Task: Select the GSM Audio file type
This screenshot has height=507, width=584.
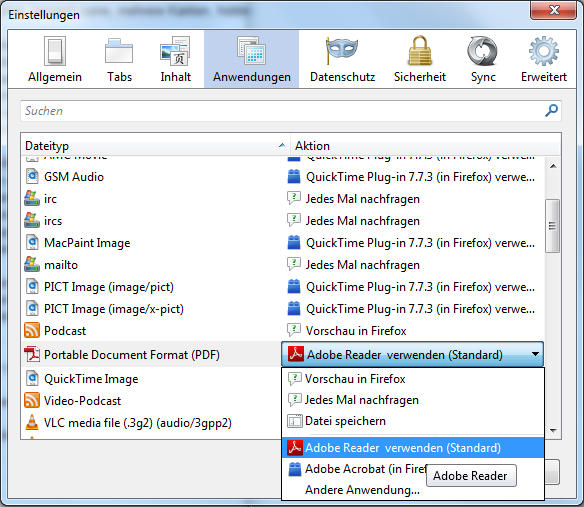Action: tap(74, 177)
